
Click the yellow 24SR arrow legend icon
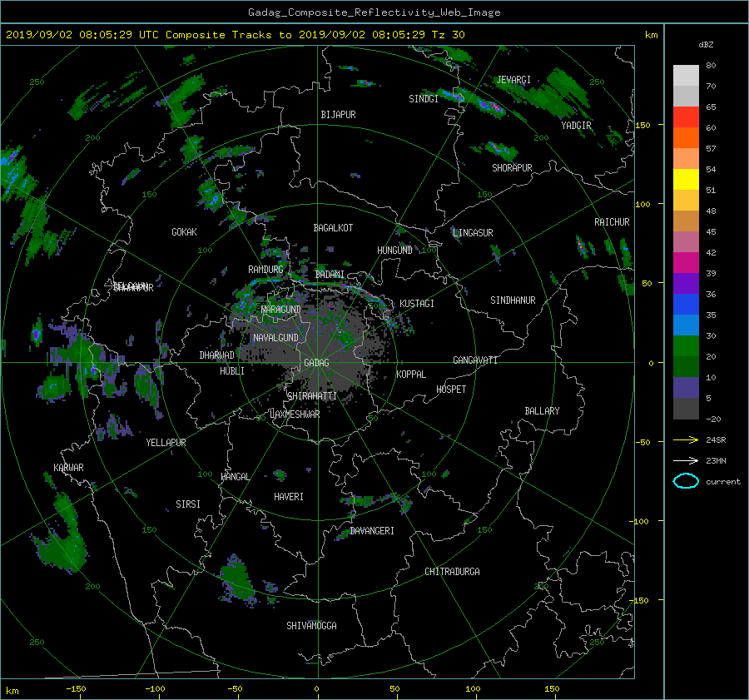686,439
